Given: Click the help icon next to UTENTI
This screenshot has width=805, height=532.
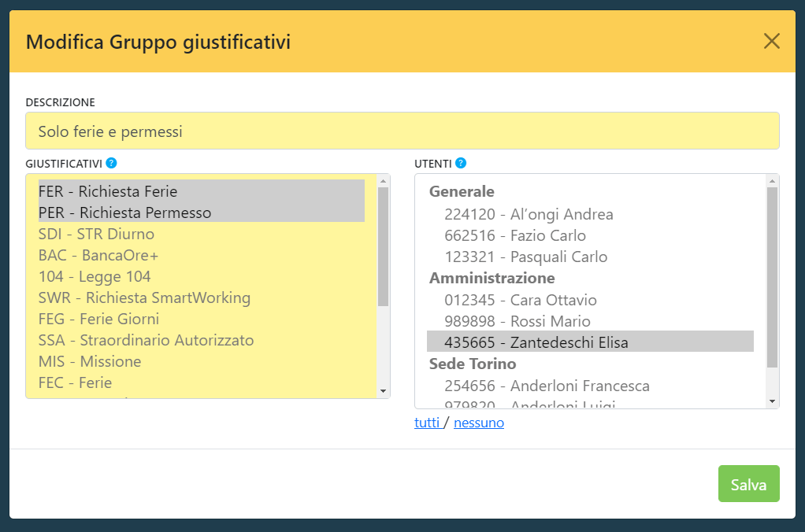Looking at the screenshot, I should (x=461, y=164).
